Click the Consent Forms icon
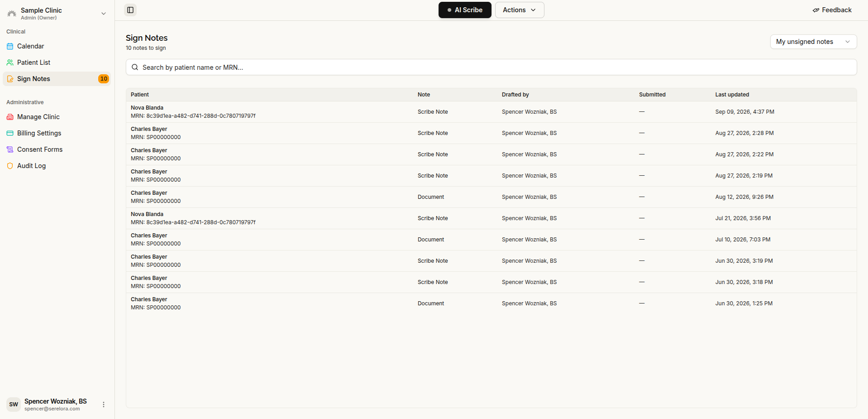This screenshot has width=868, height=419. click(x=10, y=149)
